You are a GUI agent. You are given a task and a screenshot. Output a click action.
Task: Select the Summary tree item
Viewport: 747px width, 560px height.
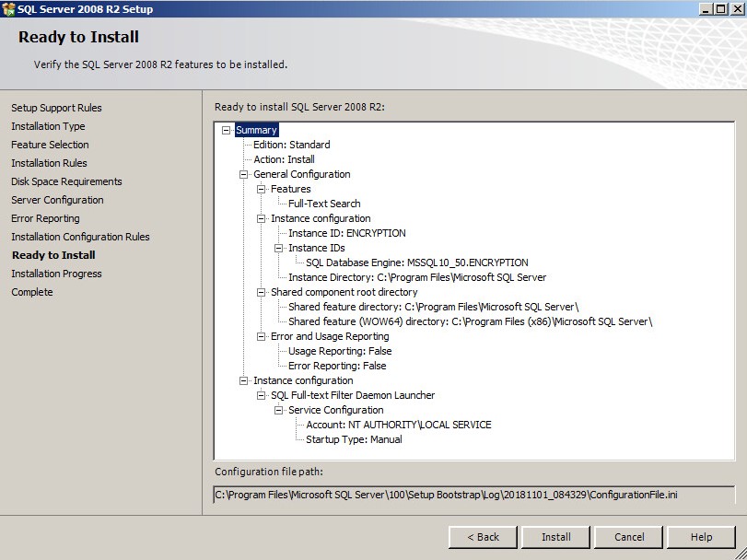256,130
